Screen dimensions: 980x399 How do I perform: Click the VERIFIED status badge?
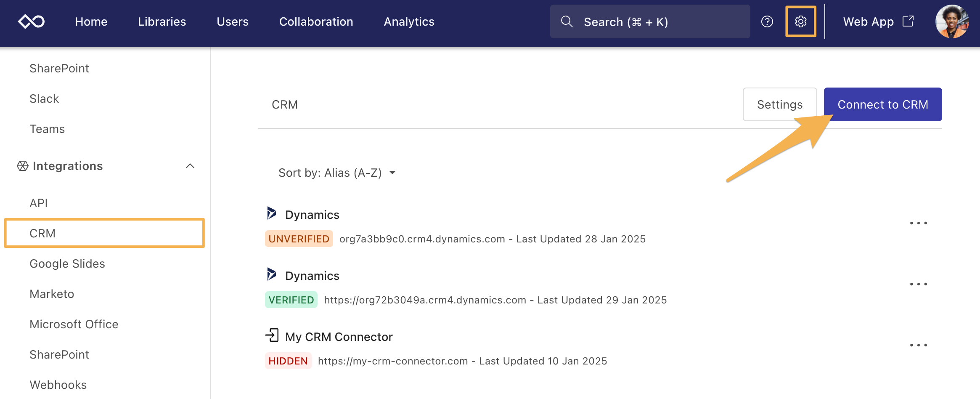click(x=291, y=300)
